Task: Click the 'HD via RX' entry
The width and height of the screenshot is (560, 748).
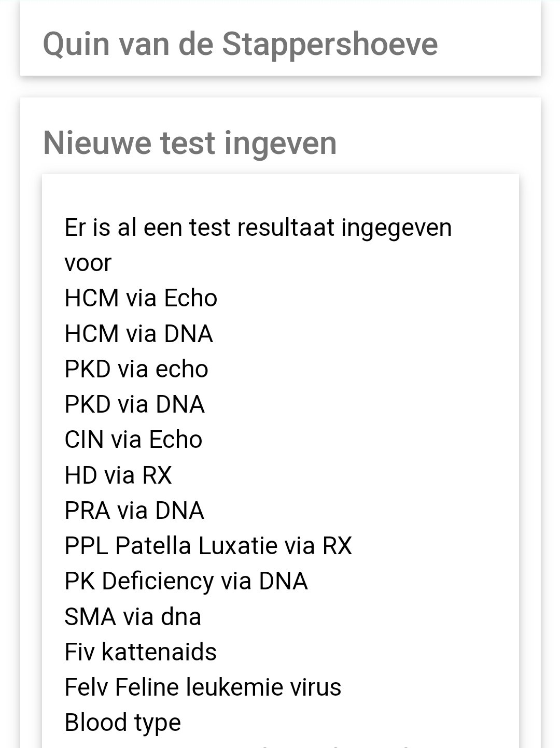Action: tap(118, 475)
